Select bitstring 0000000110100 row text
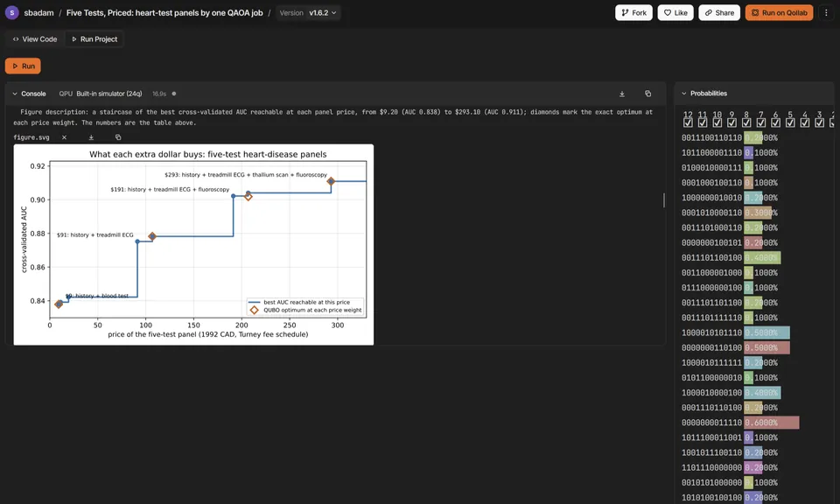 click(711, 347)
